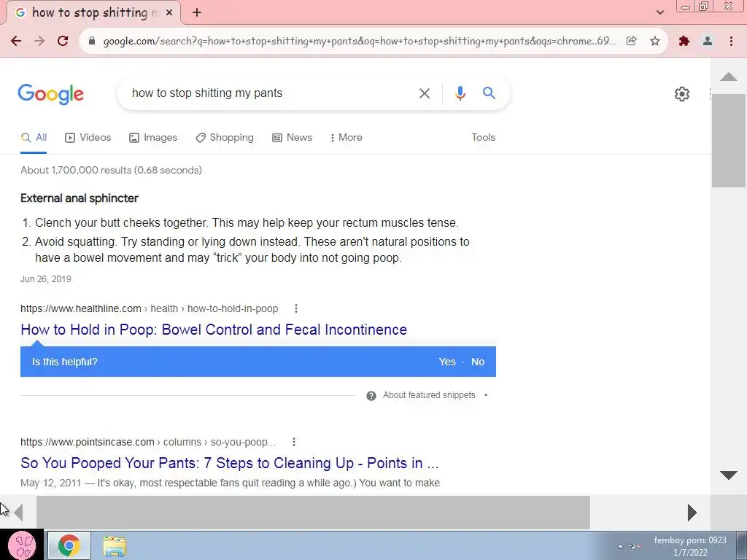Screen dimensions: 747x560
Task: Click the browser address bar URL
Action: click(x=359, y=41)
